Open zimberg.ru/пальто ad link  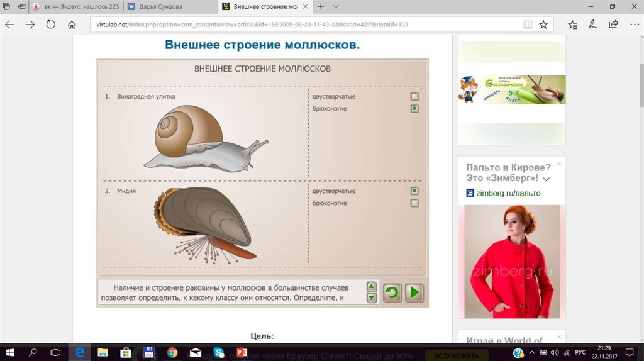[508, 193]
